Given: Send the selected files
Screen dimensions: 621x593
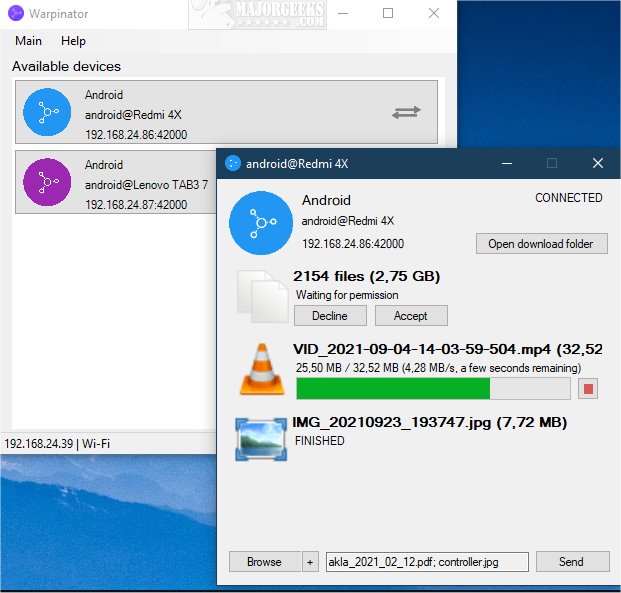Looking at the screenshot, I should [572, 562].
